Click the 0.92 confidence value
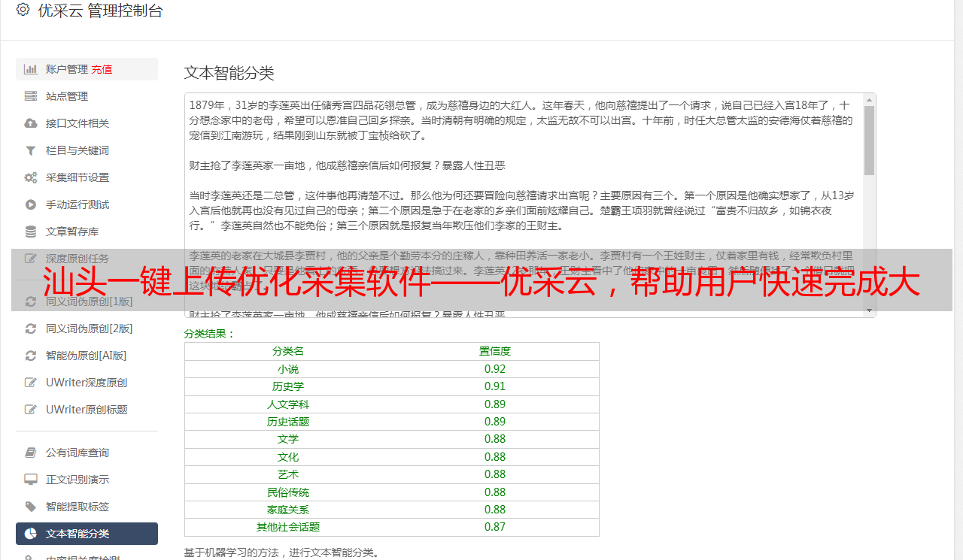This screenshot has width=963, height=560. 495,369
